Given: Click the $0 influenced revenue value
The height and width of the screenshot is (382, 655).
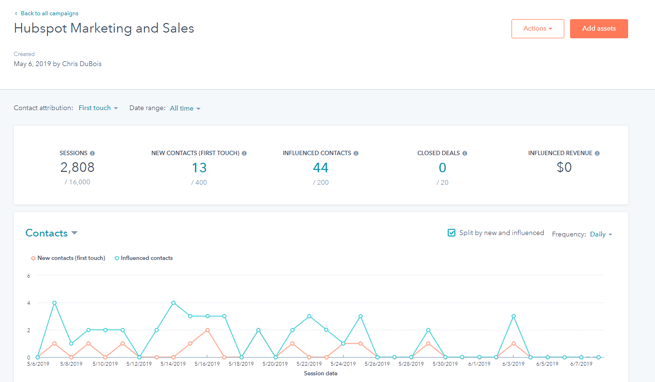Looking at the screenshot, I should 564,167.
